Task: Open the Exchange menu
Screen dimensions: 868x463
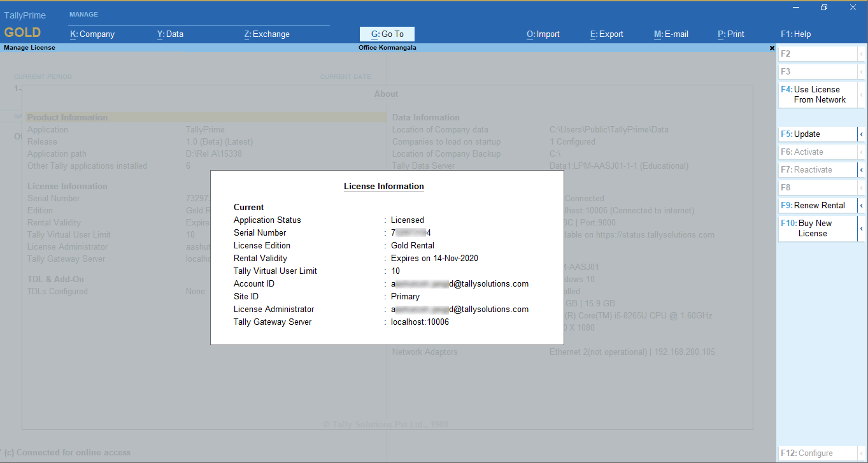Action: pyautogui.click(x=267, y=34)
